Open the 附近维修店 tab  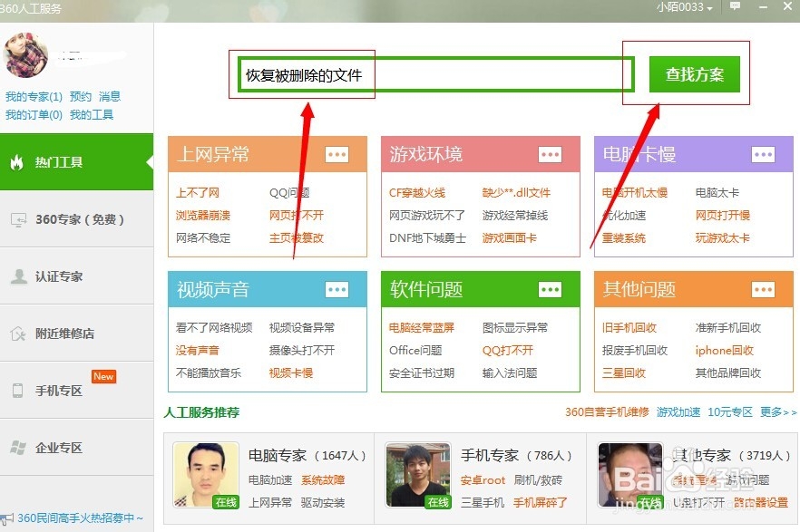pos(76,334)
